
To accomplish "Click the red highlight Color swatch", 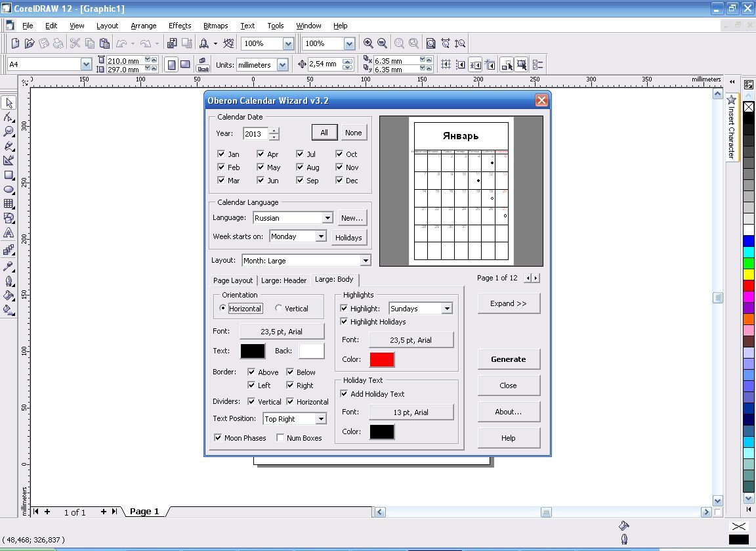I will (x=382, y=359).
